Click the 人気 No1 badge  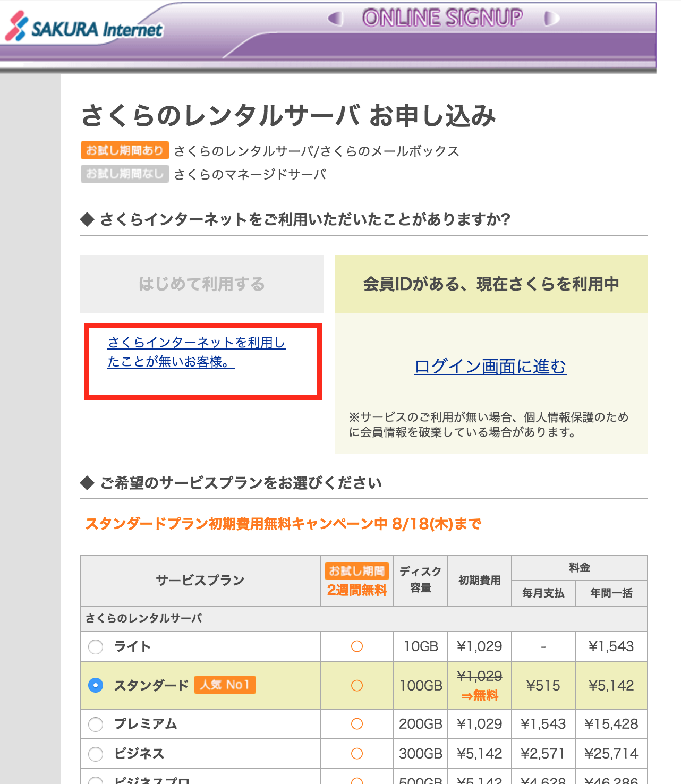[x=225, y=685]
